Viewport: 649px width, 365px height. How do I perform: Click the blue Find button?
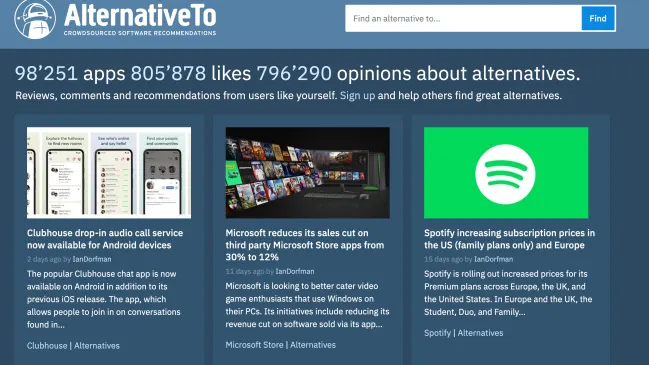coord(598,19)
